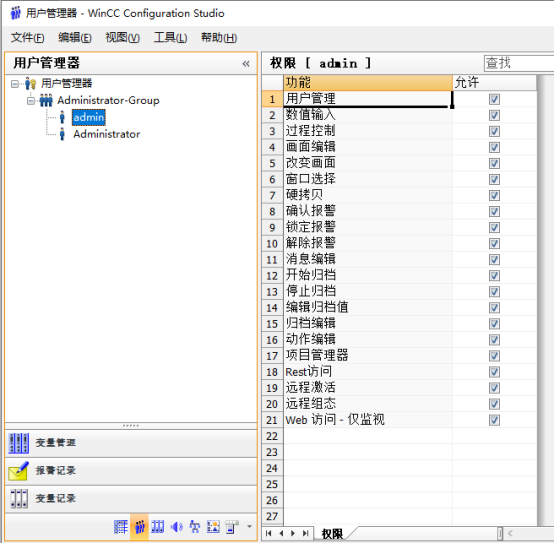Select the 权限 sheet tab
The width and height of the screenshot is (554, 543).
pyautogui.click(x=332, y=533)
